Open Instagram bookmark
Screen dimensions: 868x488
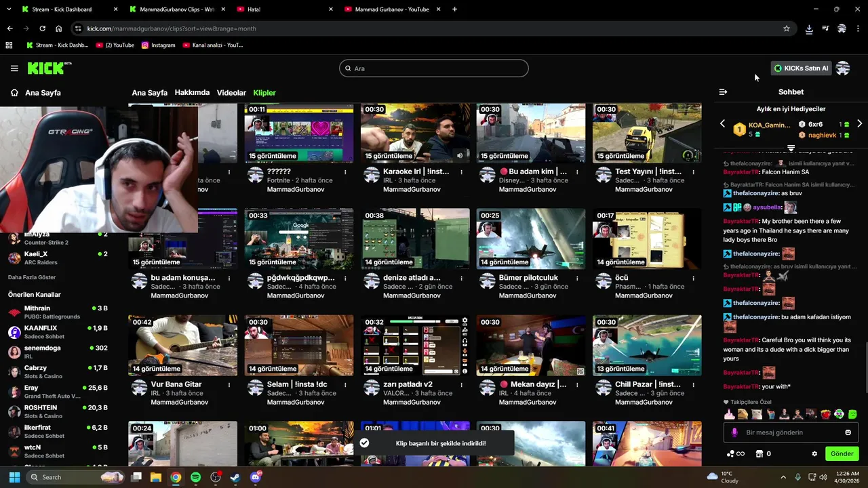[x=158, y=45]
